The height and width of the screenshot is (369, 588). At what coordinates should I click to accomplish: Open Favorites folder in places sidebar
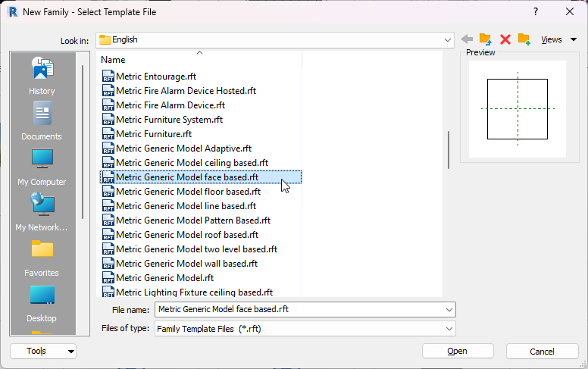[x=42, y=258]
